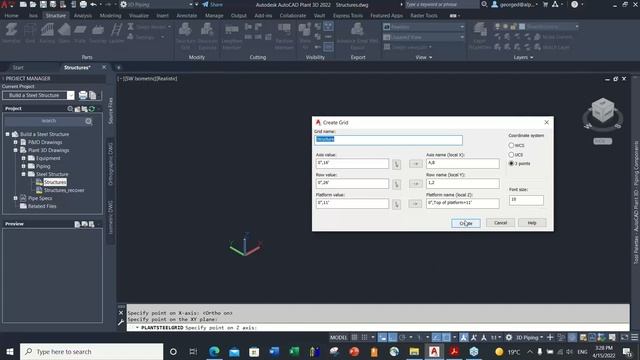Click the arrow button next to Platform value
The image size is (640, 360).
[416, 204]
